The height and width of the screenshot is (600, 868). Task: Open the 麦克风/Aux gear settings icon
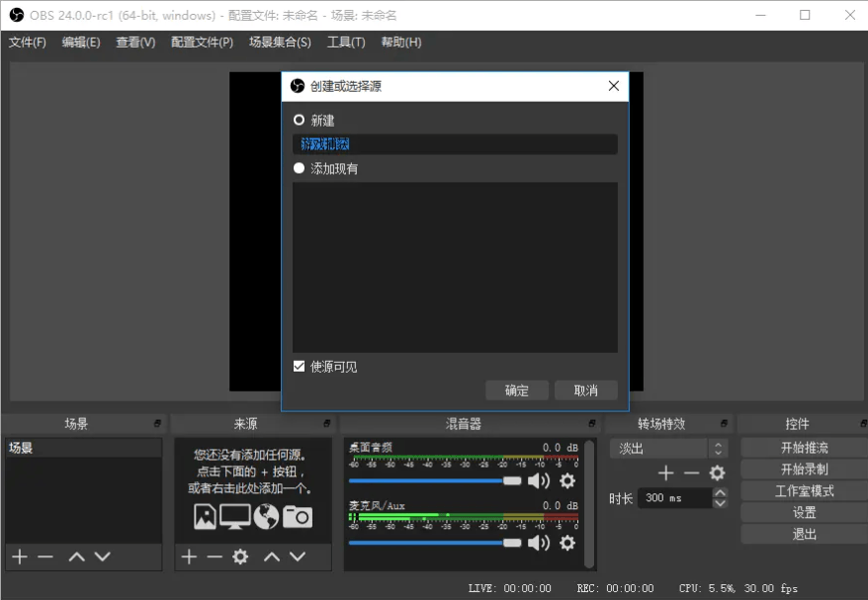tap(567, 544)
